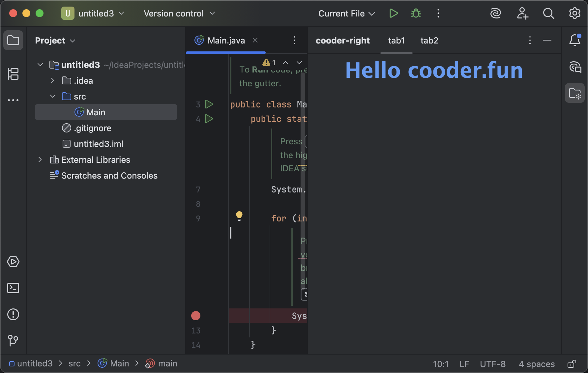
Task: Open the Problems tool window icon
Action: pos(13,314)
